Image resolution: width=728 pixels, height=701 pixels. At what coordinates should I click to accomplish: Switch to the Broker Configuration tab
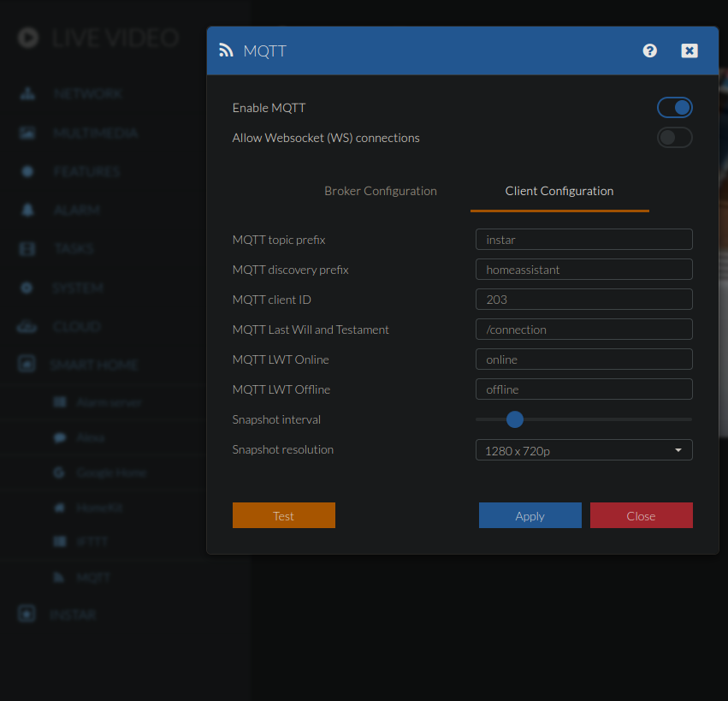(x=381, y=191)
